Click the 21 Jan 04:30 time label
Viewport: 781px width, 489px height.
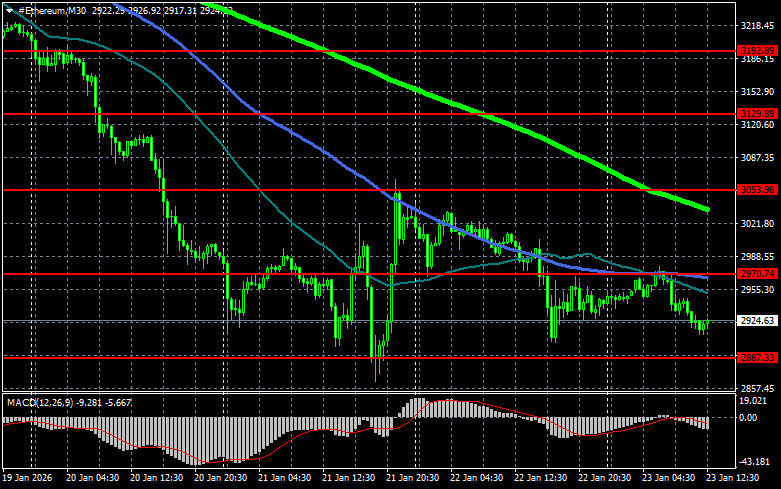(x=284, y=478)
